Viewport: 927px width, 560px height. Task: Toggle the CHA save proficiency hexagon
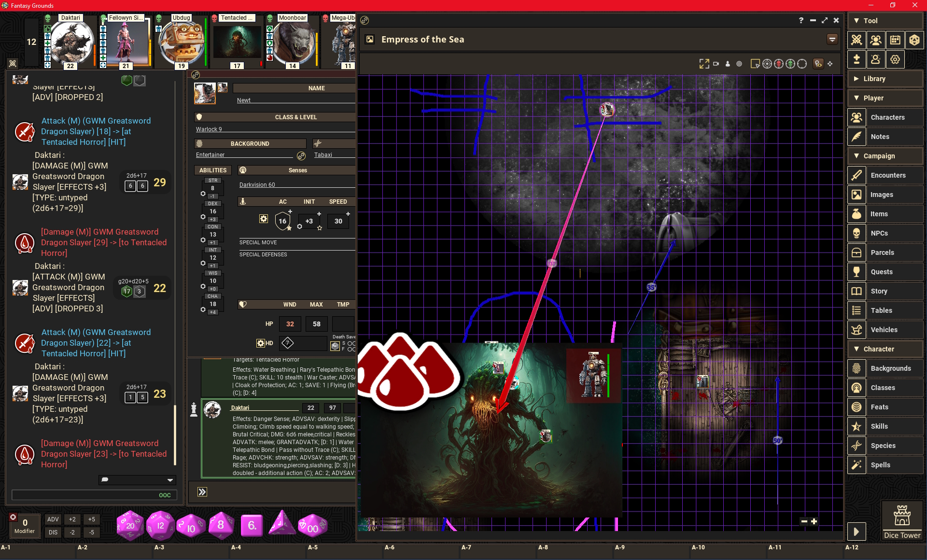(x=203, y=309)
